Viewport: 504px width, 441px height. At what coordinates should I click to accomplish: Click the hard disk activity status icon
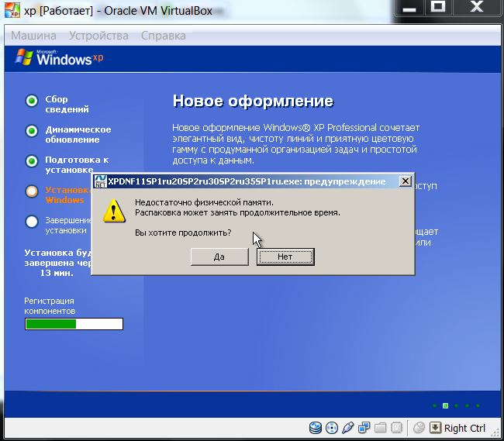point(316,428)
